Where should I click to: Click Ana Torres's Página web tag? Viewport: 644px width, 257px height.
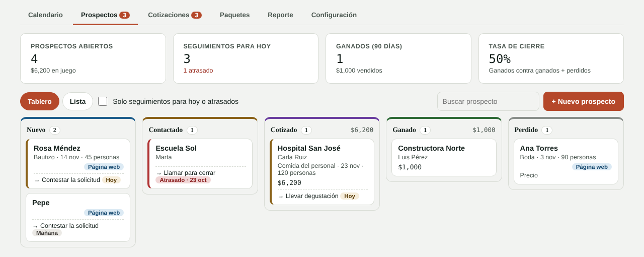(x=592, y=167)
